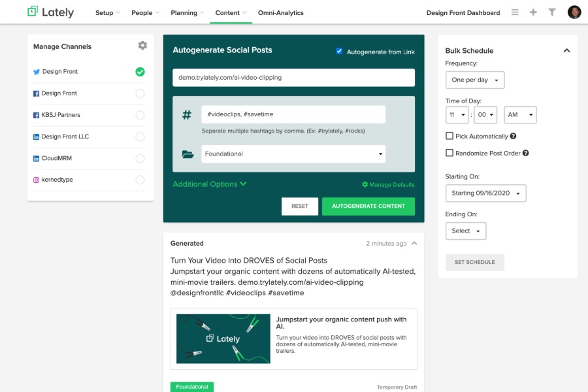Click the Foundational tag on generated post

pos(192,387)
